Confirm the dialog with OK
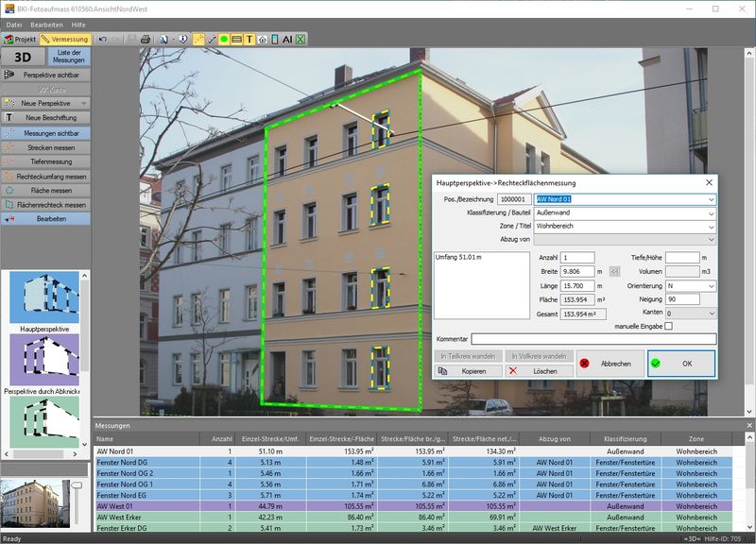The height and width of the screenshot is (544, 756). (x=680, y=364)
